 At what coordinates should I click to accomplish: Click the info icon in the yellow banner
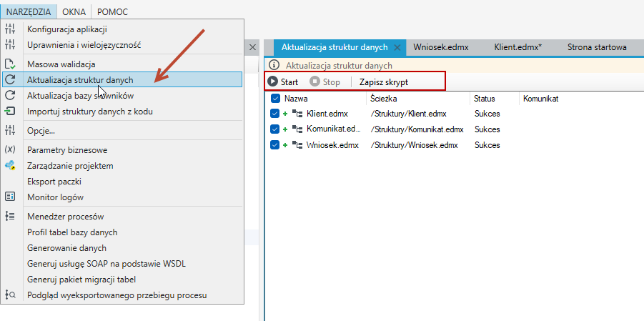(x=274, y=65)
